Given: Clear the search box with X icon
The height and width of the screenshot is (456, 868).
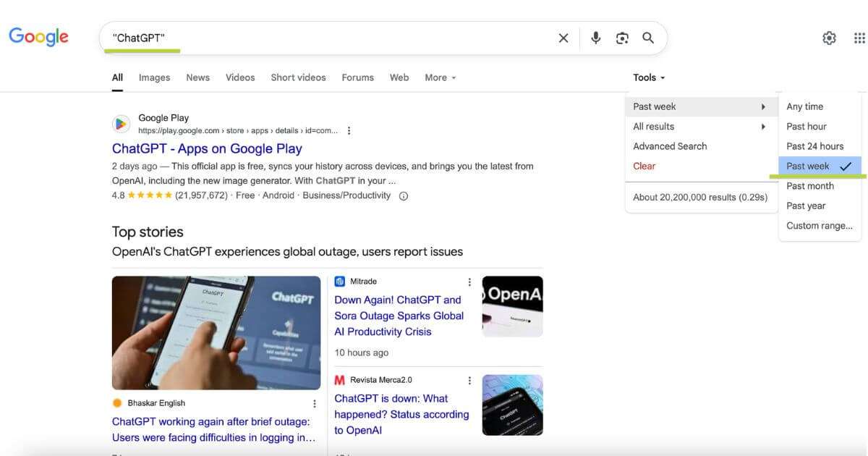Looking at the screenshot, I should (x=563, y=38).
